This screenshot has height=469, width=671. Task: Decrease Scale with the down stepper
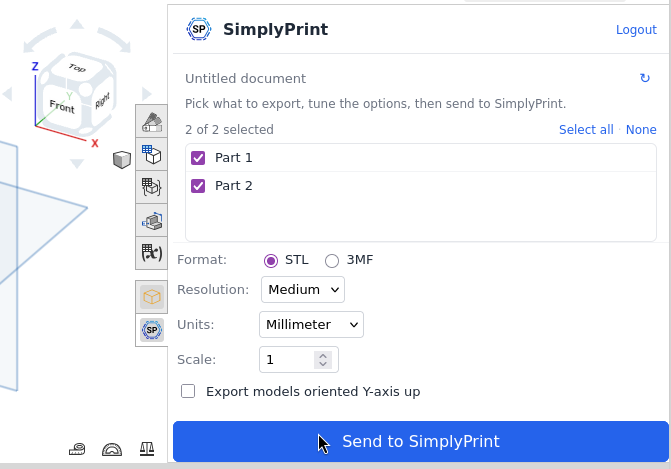(323, 364)
